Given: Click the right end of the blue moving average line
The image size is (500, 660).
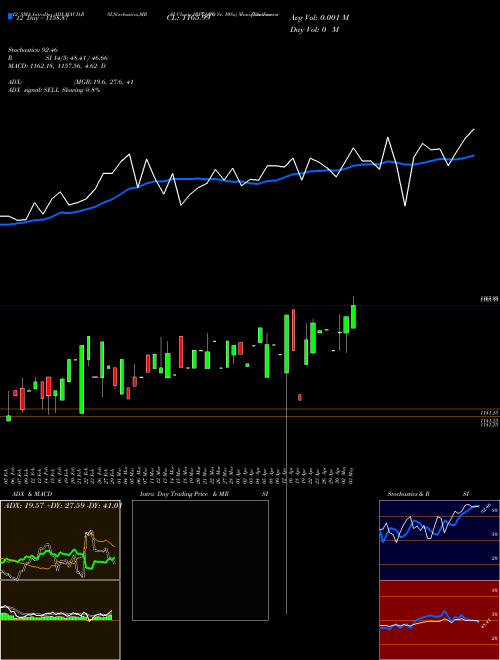Looking at the screenshot, I should point(473,155).
